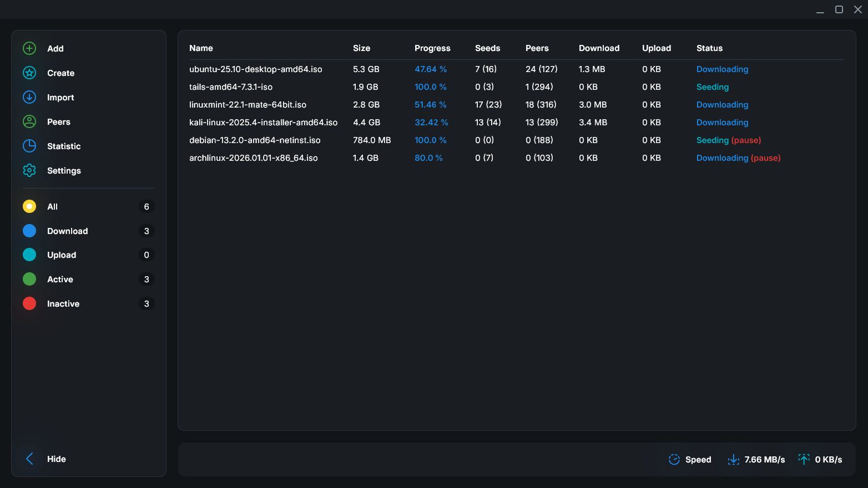Click the Peers icon
This screenshot has width=868, height=488.
[x=29, y=121]
